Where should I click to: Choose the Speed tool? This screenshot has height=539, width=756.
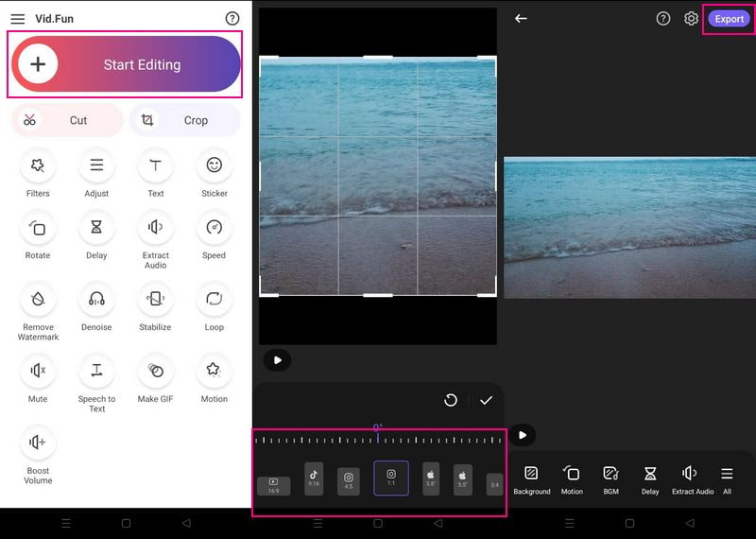pyautogui.click(x=215, y=228)
